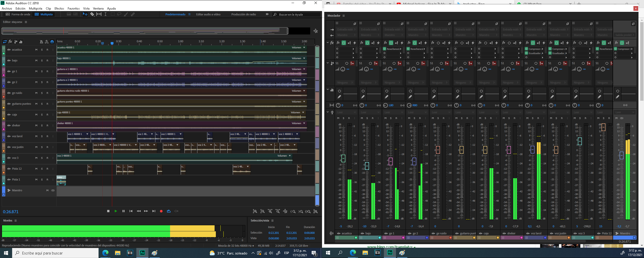Show the EQ track controls
644x258 pixels.
click(21, 42)
